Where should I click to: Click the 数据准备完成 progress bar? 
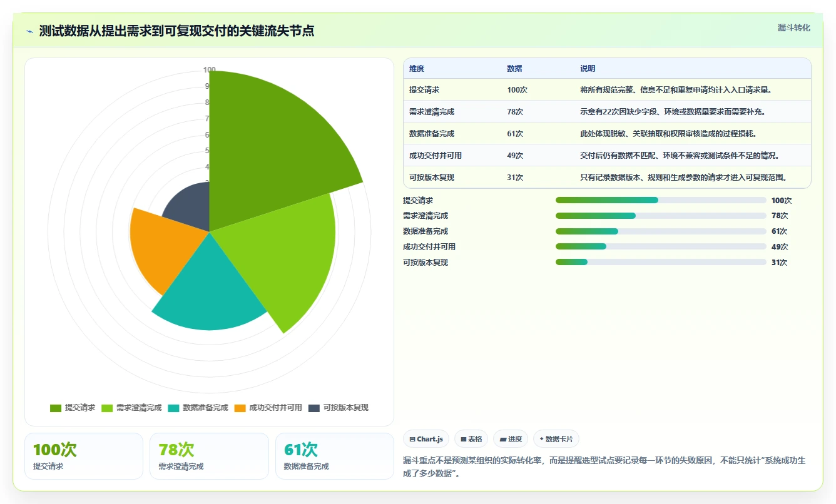click(661, 231)
